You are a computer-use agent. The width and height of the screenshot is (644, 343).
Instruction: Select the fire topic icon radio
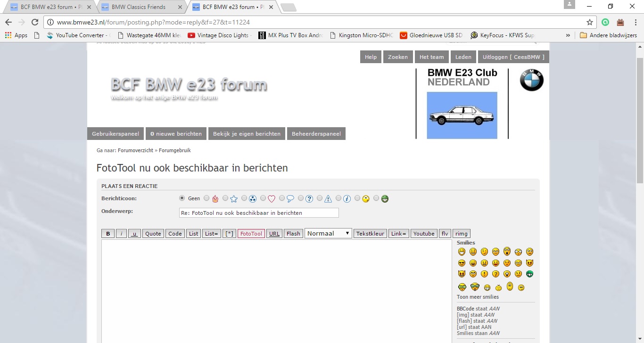pyautogui.click(x=206, y=198)
